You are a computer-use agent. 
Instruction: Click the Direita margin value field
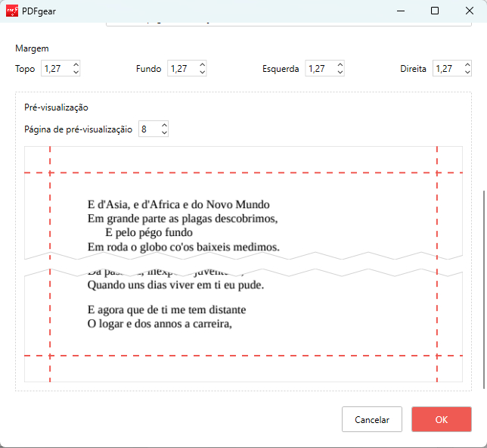[446, 69]
